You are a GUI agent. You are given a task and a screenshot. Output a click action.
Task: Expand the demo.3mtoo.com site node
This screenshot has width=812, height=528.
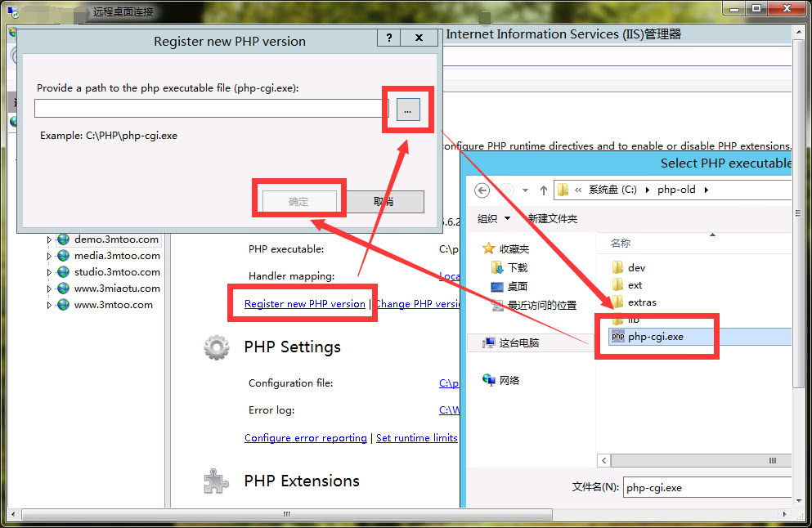click(51, 239)
